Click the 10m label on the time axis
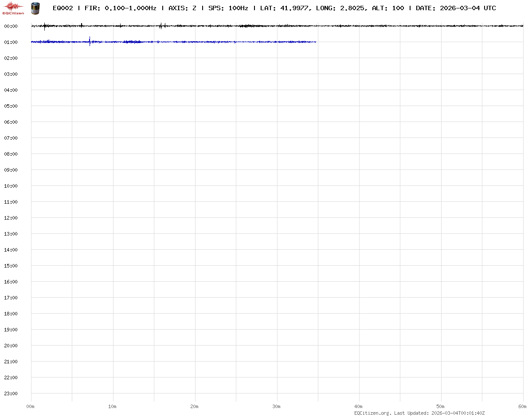The width and height of the screenshot is (532, 417). 113,406
